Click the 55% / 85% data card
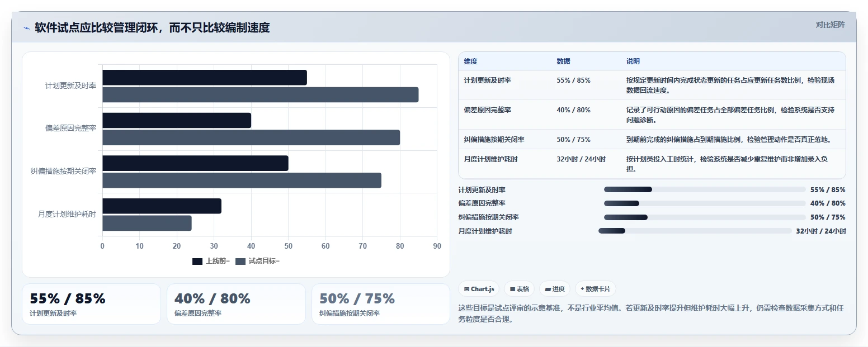The image size is (868, 347). coord(91,304)
